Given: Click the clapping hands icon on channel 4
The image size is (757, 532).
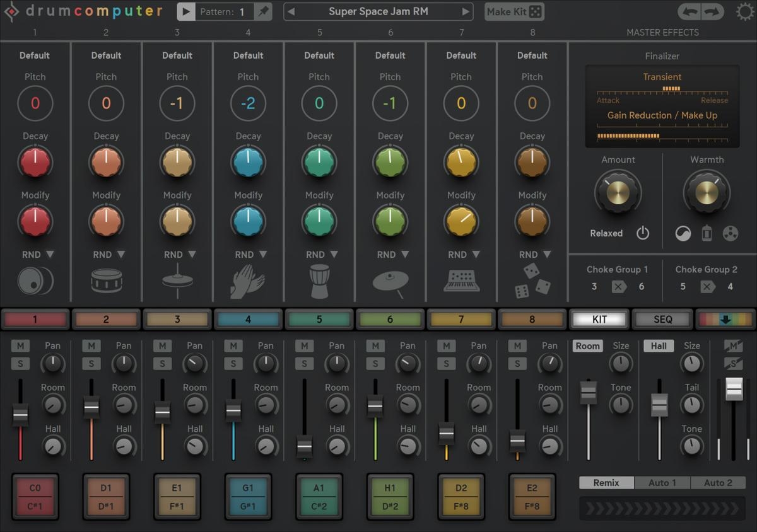Looking at the screenshot, I should tap(248, 281).
